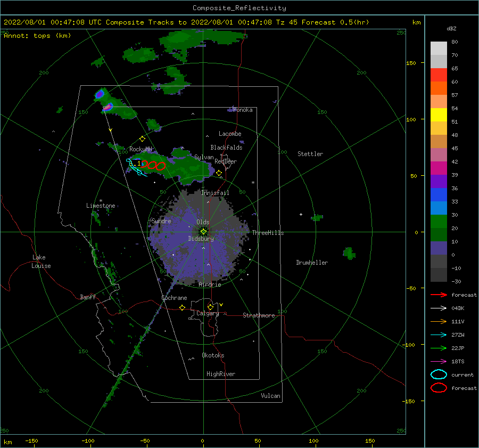Click the Sylvan label
Screen dimensions: 479x448
click(204, 157)
